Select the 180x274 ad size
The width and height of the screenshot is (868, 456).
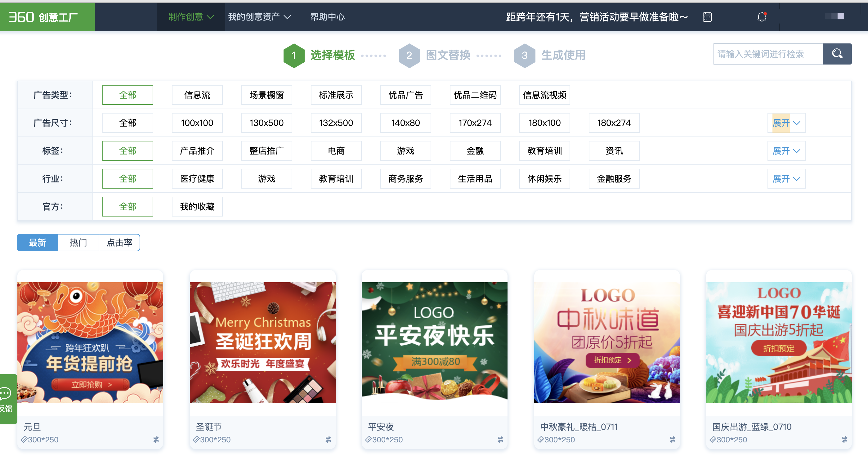pos(614,123)
